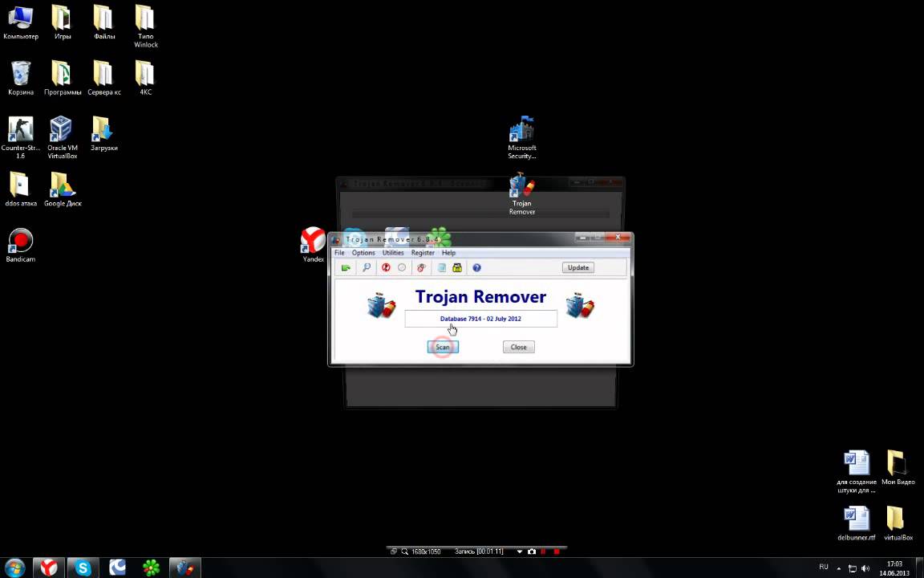
Task: Open the Register menu
Action: point(423,252)
